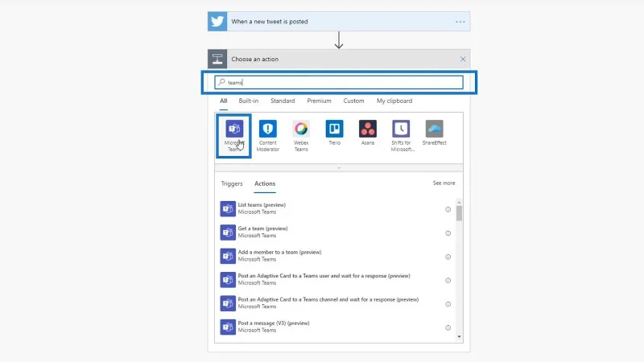Switch to the Premium tab
This screenshot has width=644, height=362.
319,101
